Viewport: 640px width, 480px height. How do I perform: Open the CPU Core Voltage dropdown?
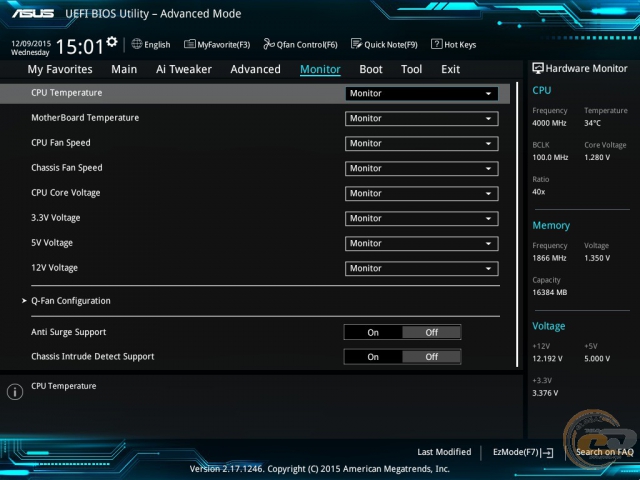tap(422, 193)
